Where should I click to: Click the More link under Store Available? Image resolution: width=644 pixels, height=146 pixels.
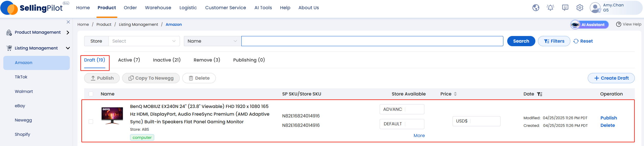(419, 136)
